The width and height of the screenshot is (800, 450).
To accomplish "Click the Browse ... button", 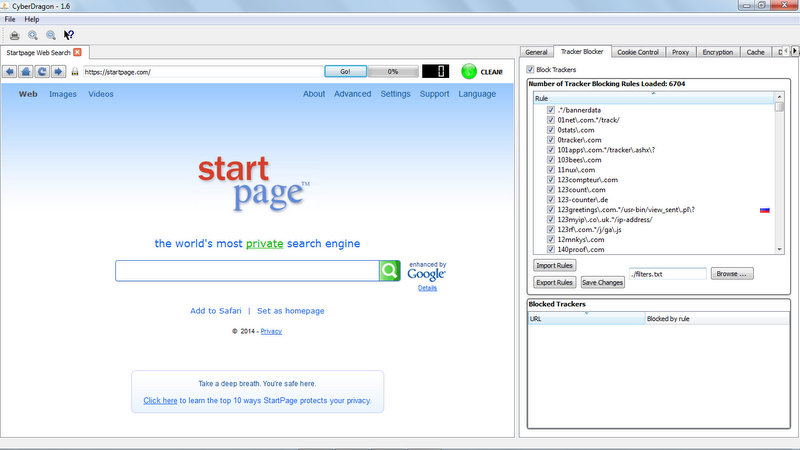I will (x=732, y=274).
